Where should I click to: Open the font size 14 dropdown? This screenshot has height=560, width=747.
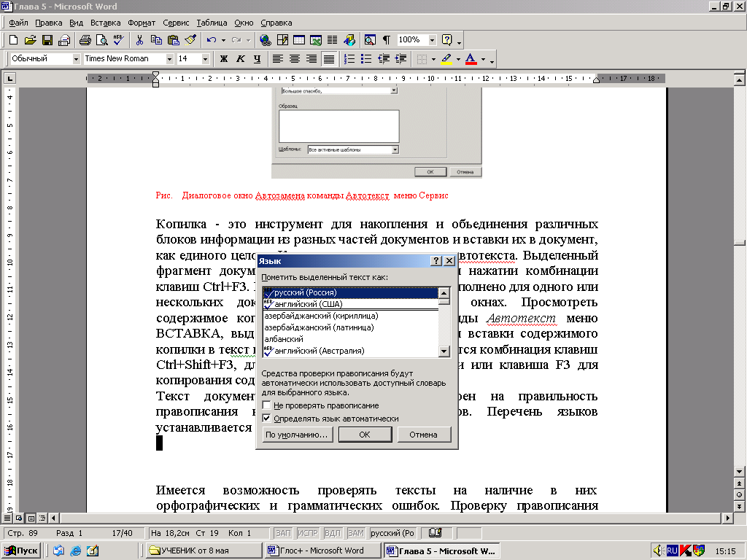[x=205, y=59]
